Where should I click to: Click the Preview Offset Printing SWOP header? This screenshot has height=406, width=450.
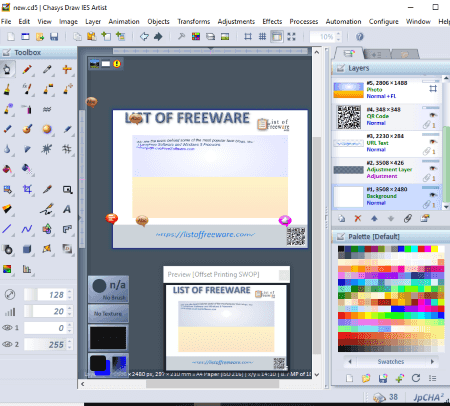226,275
